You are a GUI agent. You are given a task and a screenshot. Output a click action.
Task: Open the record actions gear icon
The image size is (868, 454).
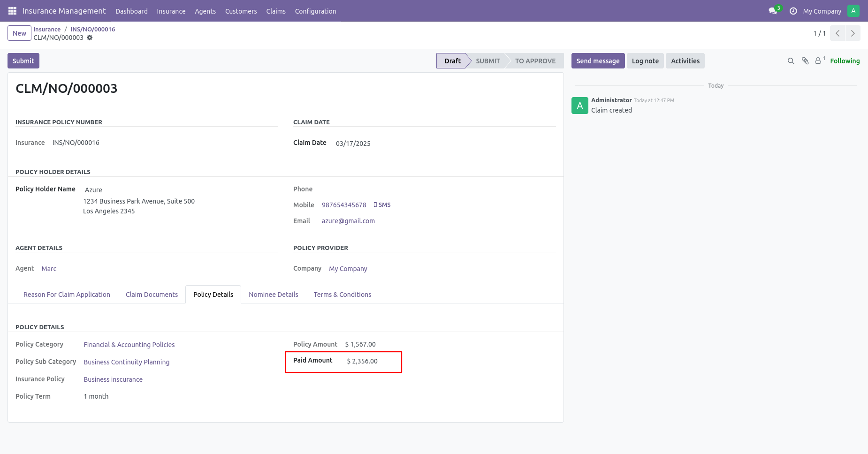pos(90,38)
